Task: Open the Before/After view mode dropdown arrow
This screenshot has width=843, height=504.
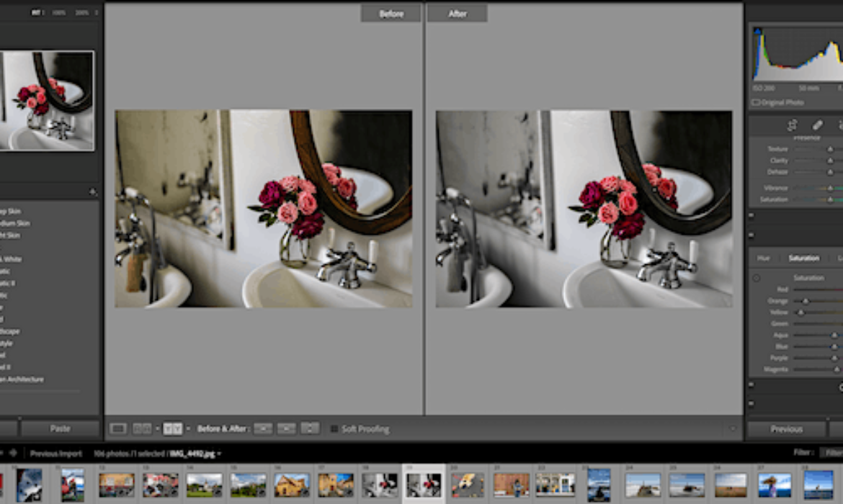Action: (188, 429)
